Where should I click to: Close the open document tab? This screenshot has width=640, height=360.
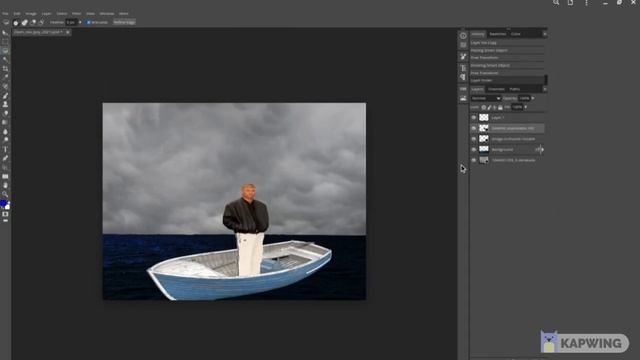(68, 32)
